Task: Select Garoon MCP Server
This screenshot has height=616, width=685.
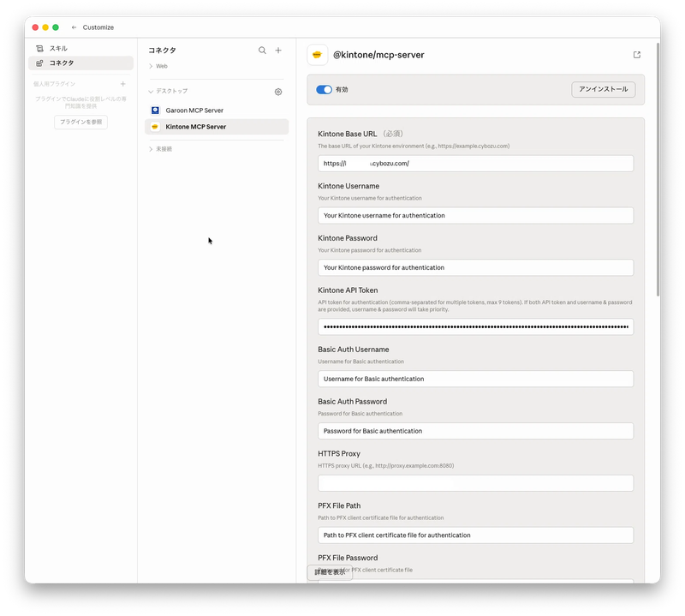Action: tap(217, 111)
